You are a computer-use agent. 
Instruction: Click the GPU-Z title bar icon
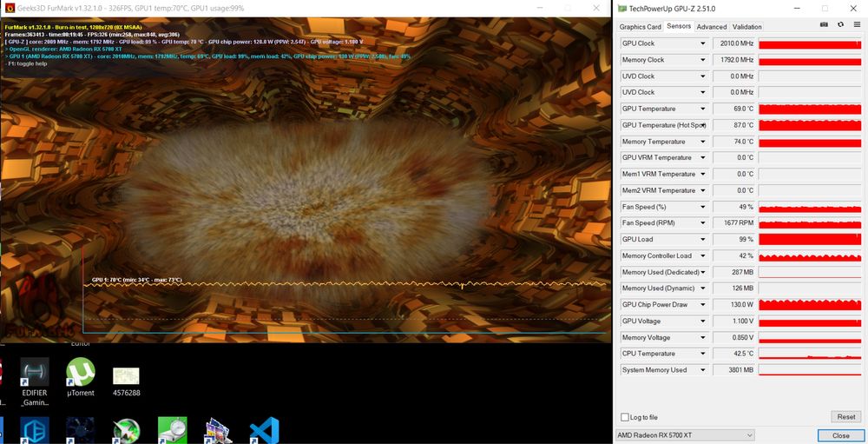pos(622,9)
